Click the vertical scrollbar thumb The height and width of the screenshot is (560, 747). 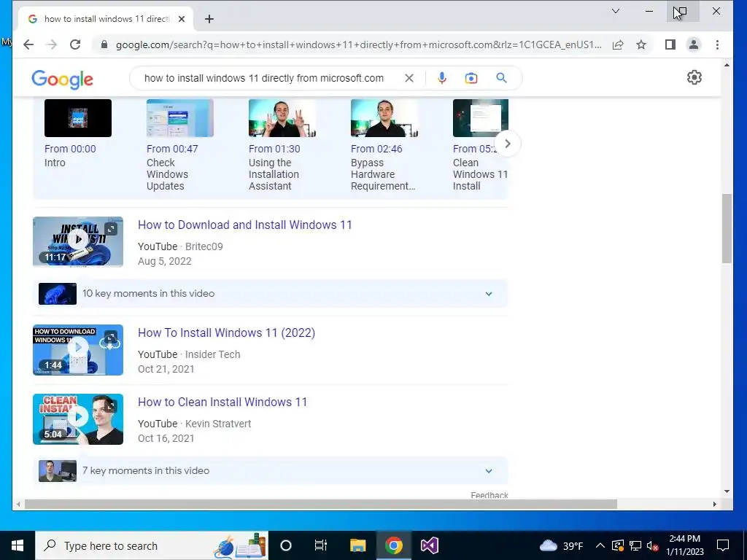[727, 228]
